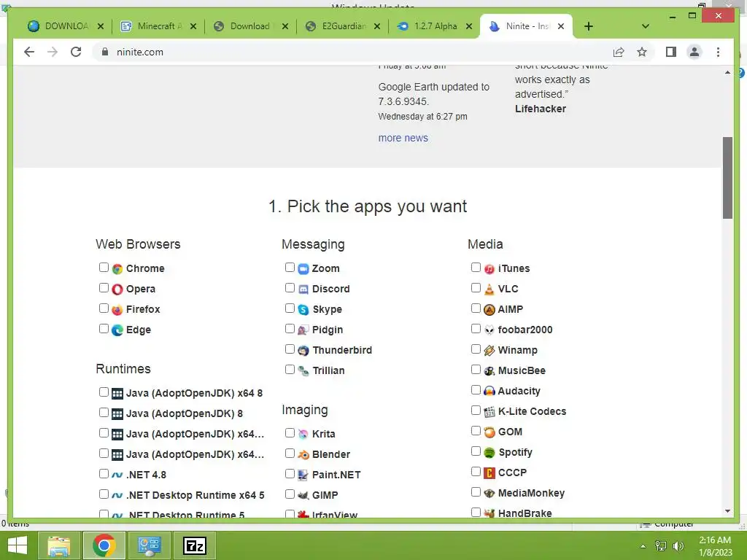The width and height of the screenshot is (747, 560).
Task: Share this page via the share icon
Action: pos(619,52)
